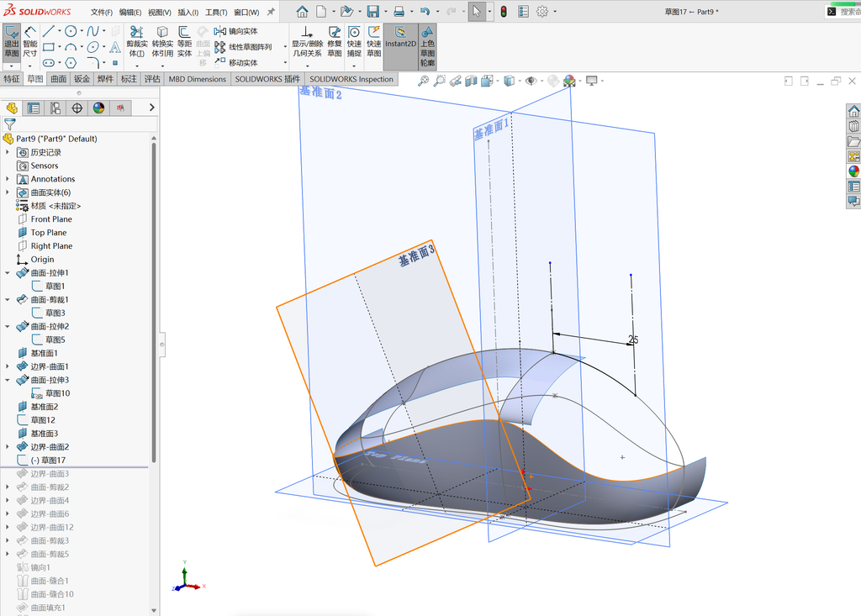Expand the 边界-曲面2 feature
The width and height of the screenshot is (861, 616).
(8, 447)
